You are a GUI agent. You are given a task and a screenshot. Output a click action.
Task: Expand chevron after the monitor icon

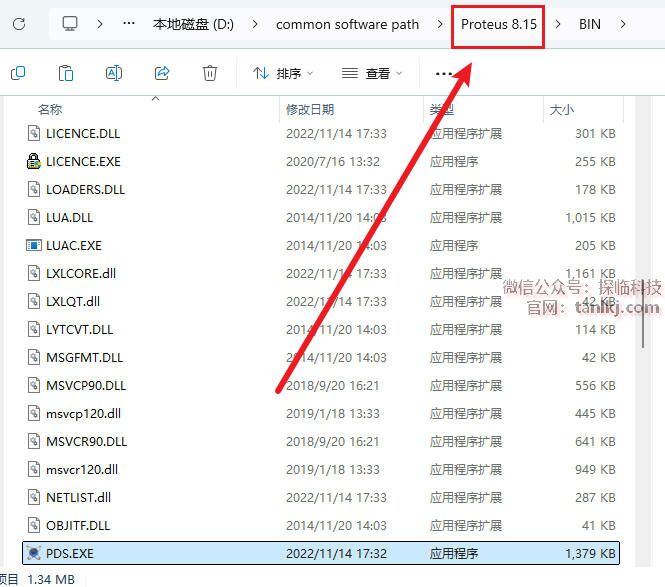pos(100,24)
